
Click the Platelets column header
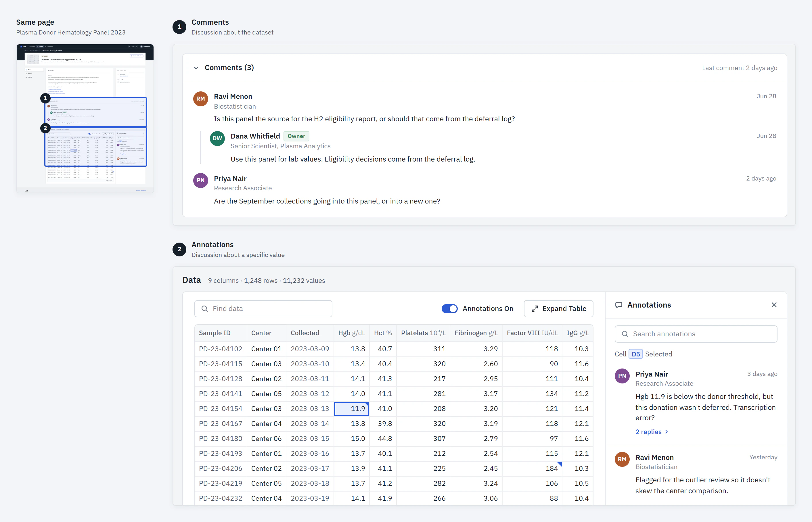(423, 333)
